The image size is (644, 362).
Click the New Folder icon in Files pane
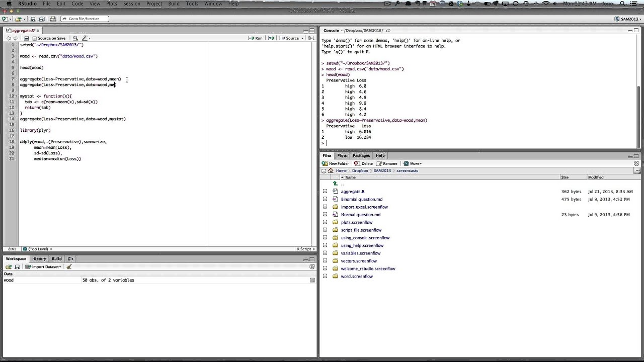pos(336,163)
